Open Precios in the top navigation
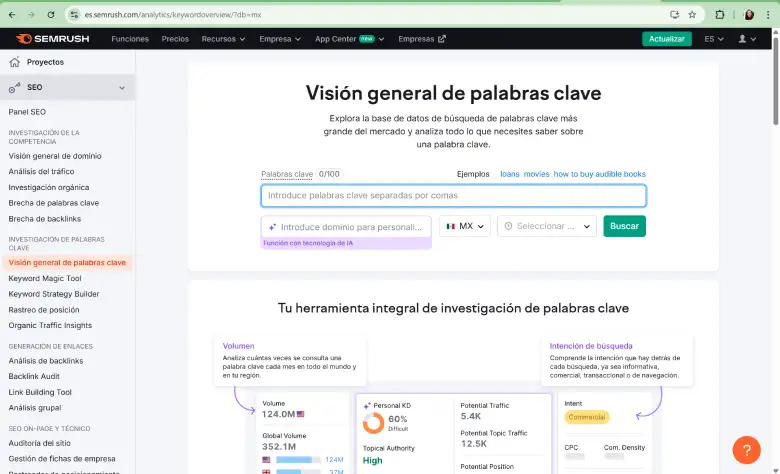 pyautogui.click(x=175, y=39)
